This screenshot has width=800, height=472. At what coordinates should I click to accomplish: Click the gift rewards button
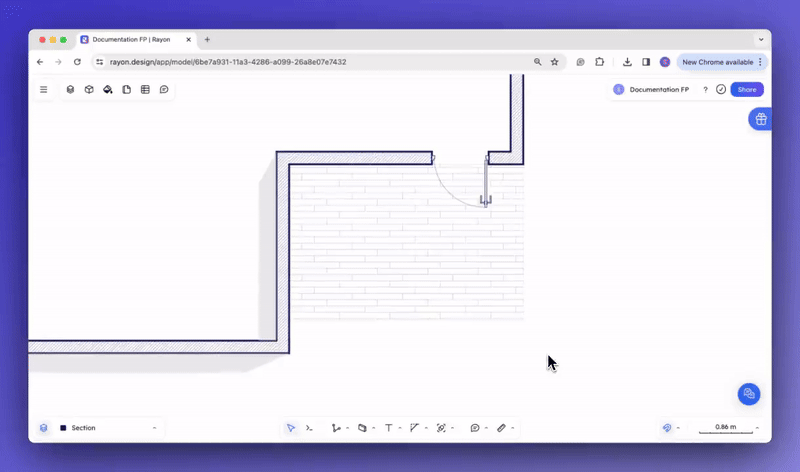pos(760,119)
